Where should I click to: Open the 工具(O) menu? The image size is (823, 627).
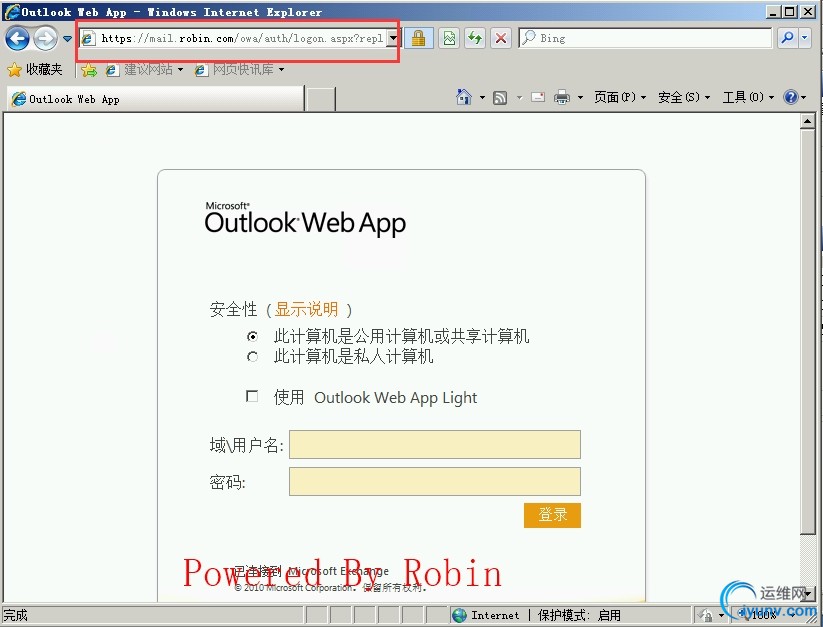[x=748, y=97]
